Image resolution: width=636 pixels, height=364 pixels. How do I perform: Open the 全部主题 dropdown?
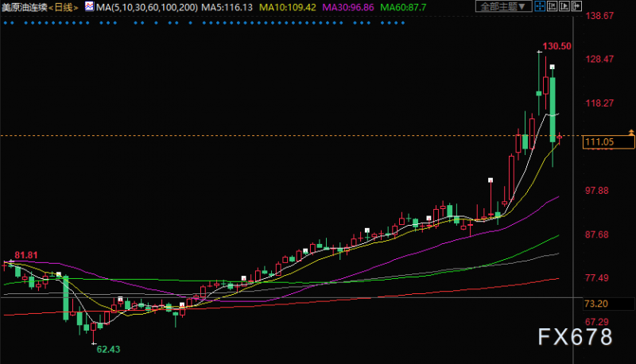[x=503, y=6]
